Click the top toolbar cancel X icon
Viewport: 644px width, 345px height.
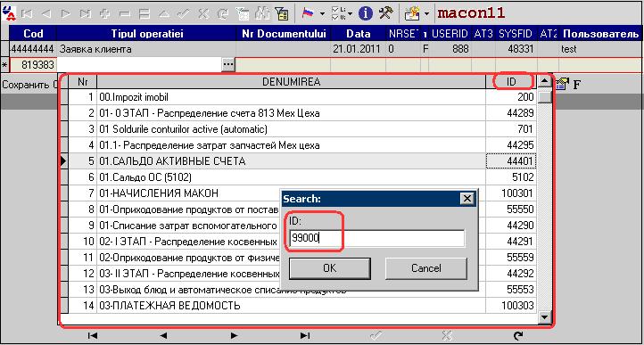tap(203, 13)
